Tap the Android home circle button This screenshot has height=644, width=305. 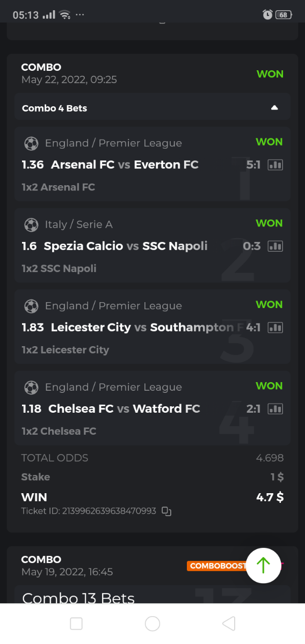point(152,623)
